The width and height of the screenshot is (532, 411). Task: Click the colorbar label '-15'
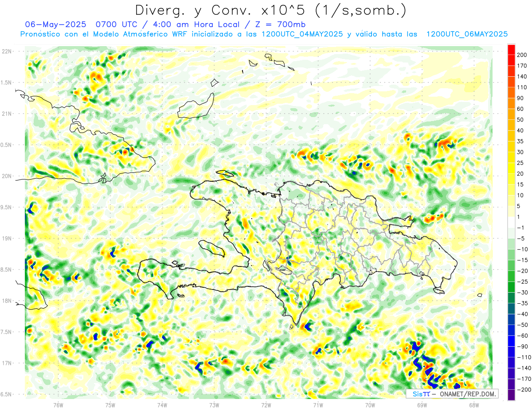[522, 260]
